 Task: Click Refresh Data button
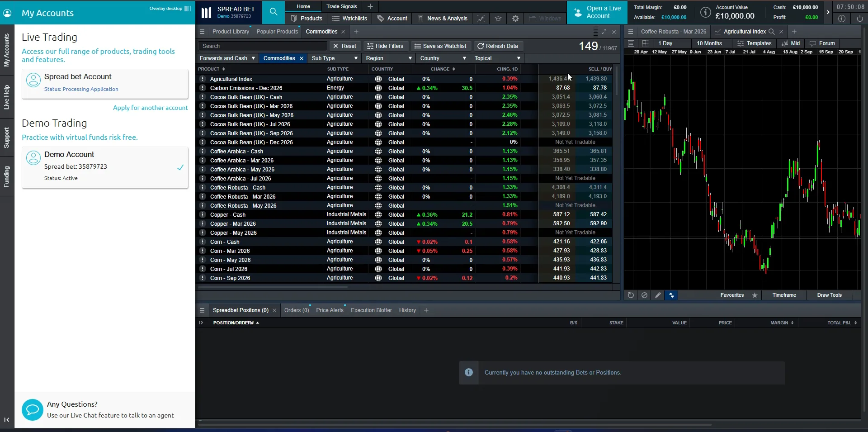[498, 46]
